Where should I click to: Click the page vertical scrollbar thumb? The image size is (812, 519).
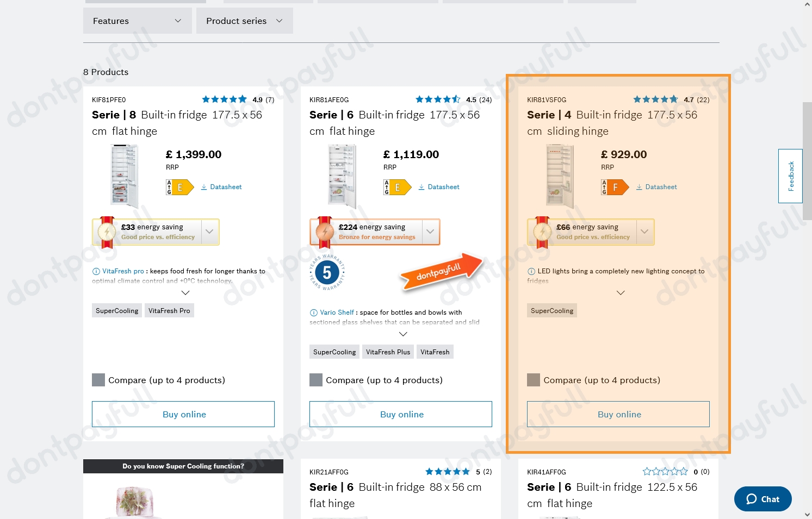click(x=807, y=160)
